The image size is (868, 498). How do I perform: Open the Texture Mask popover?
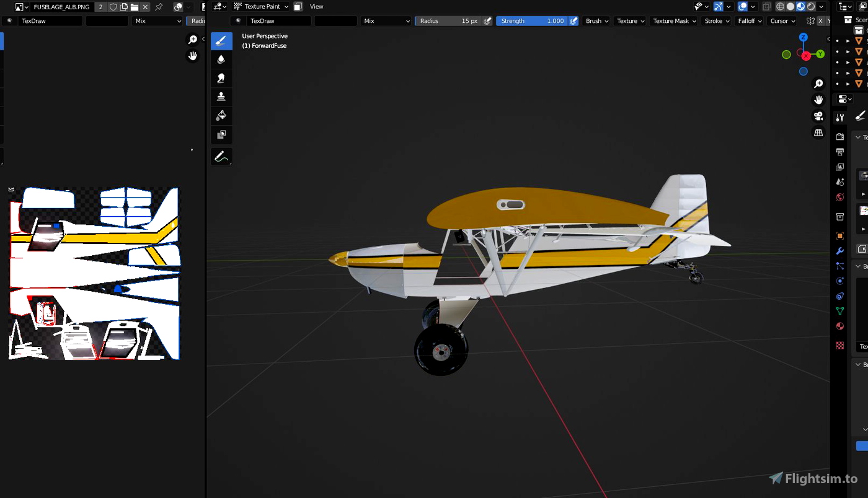coord(674,20)
